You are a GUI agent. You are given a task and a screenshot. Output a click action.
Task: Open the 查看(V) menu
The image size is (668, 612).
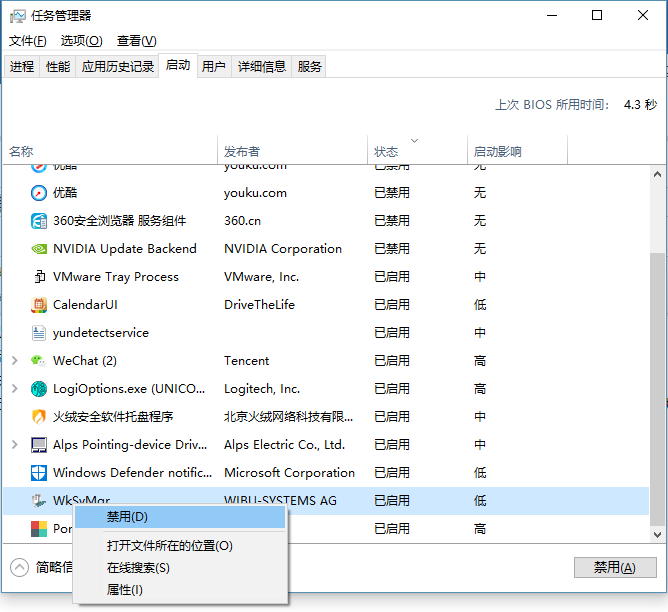click(x=136, y=41)
